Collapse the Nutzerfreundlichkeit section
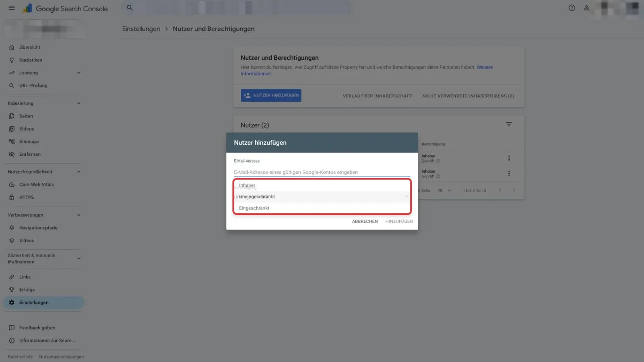This screenshot has height=362, width=644. point(79,172)
